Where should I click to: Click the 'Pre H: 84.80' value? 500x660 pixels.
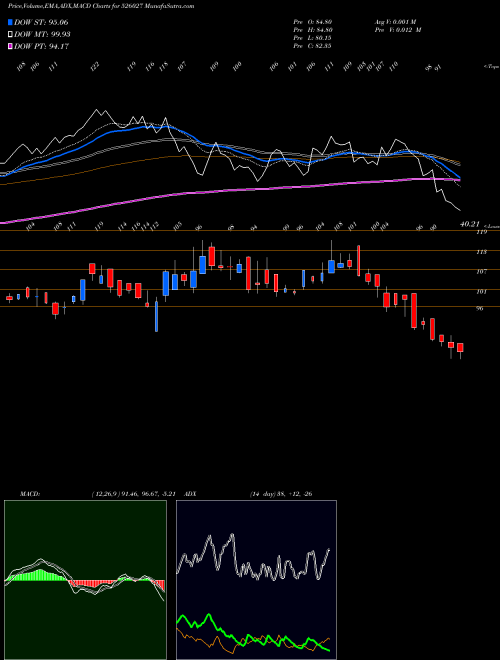click(x=314, y=30)
